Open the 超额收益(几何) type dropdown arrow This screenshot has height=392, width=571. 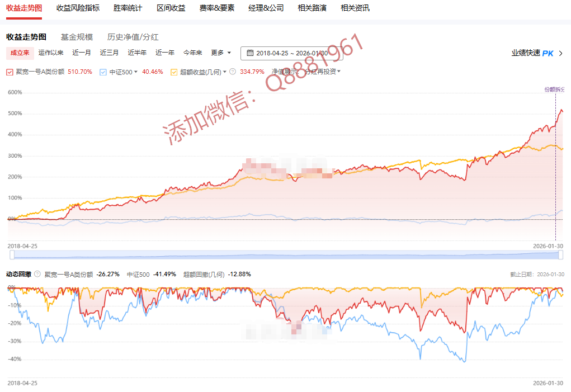click(225, 72)
